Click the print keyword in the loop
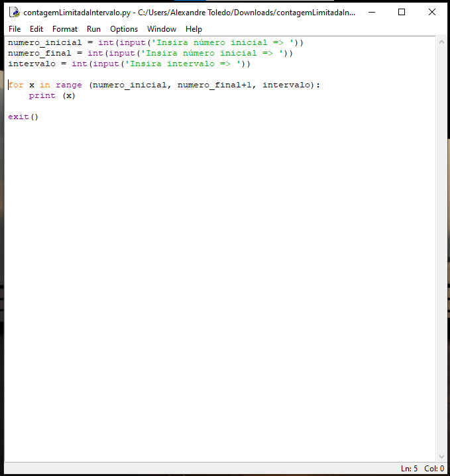Image resolution: width=450 pixels, height=476 pixels. [x=42, y=96]
